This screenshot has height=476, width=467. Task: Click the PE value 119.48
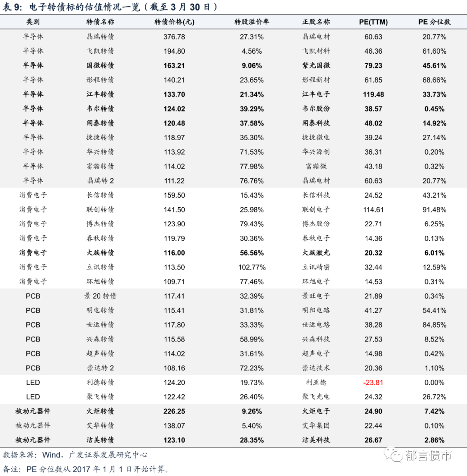tap(373, 94)
